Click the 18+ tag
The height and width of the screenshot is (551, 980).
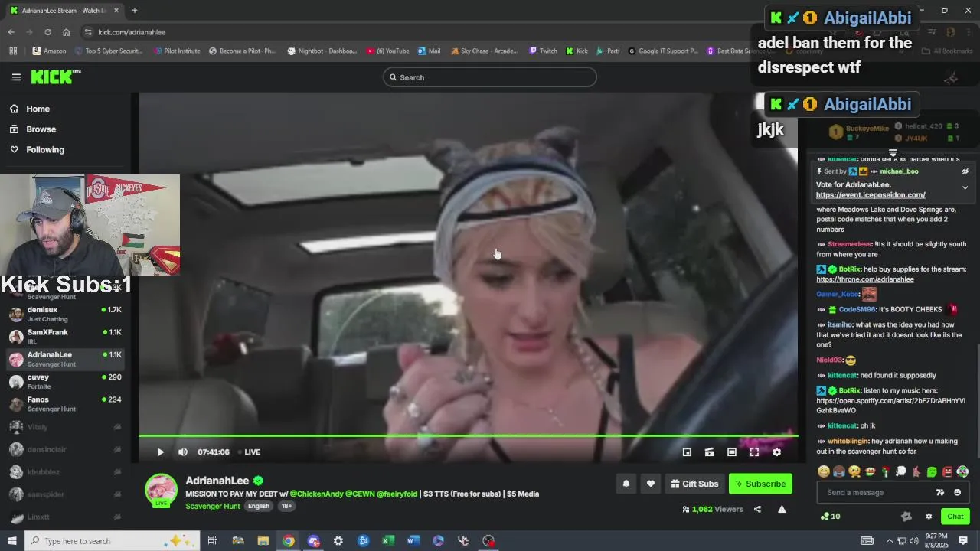click(x=286, y=507)
